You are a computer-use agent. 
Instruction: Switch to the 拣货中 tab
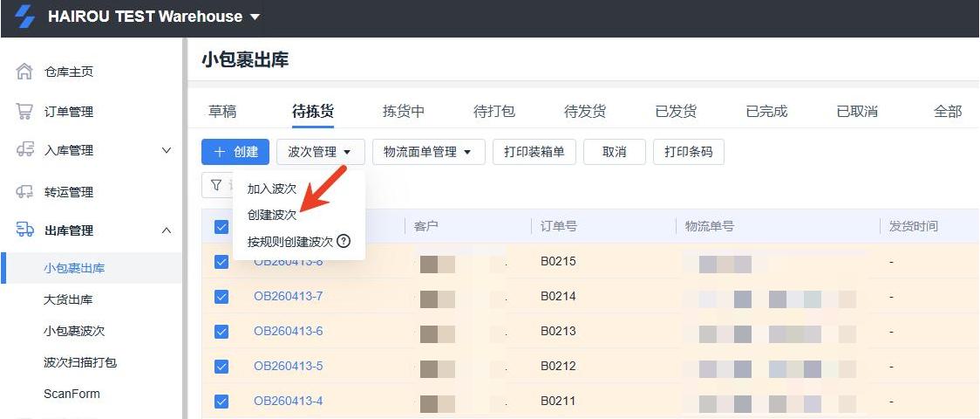click(x=403, y=111)
